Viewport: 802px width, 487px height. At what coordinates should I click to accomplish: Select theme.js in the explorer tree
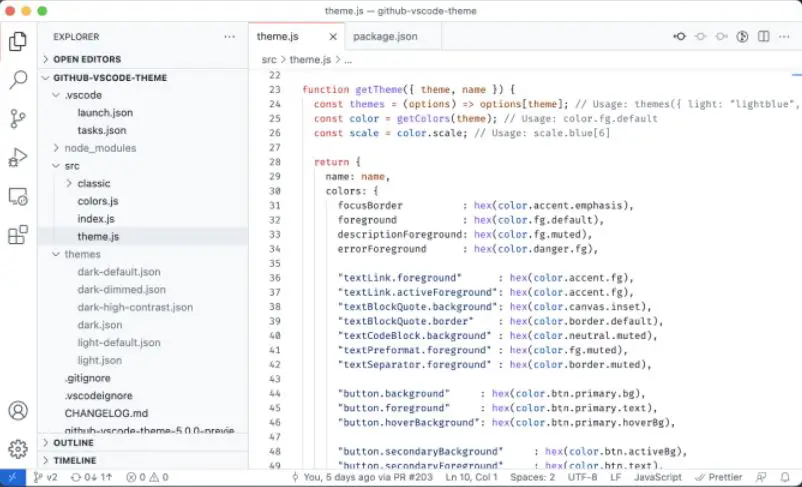click(143, 236)
